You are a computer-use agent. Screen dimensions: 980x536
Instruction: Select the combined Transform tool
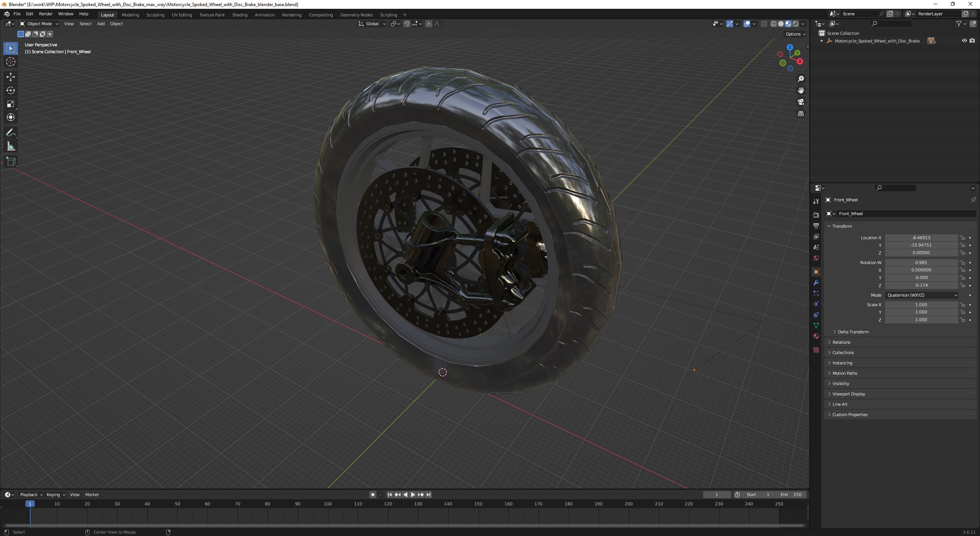coord(11,117)
